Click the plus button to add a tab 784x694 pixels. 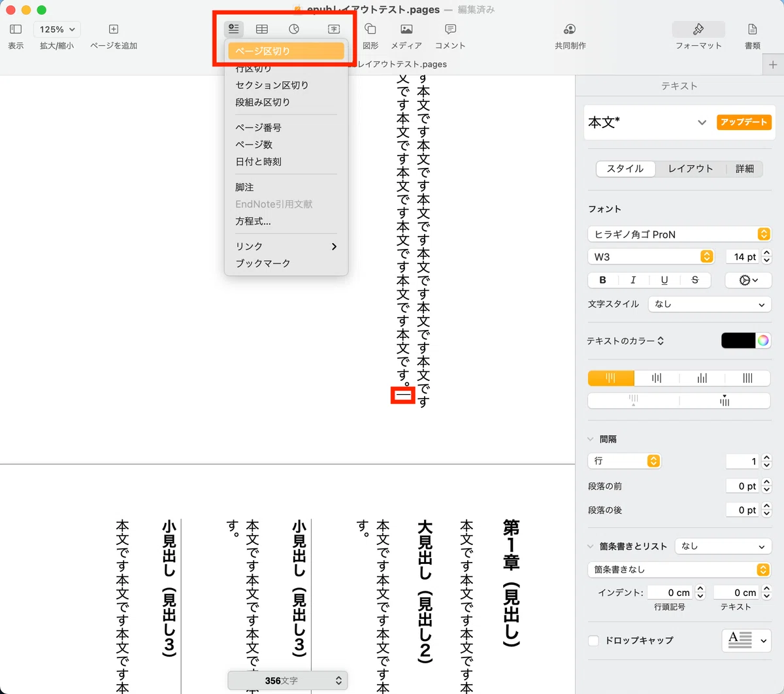[773, 65]
